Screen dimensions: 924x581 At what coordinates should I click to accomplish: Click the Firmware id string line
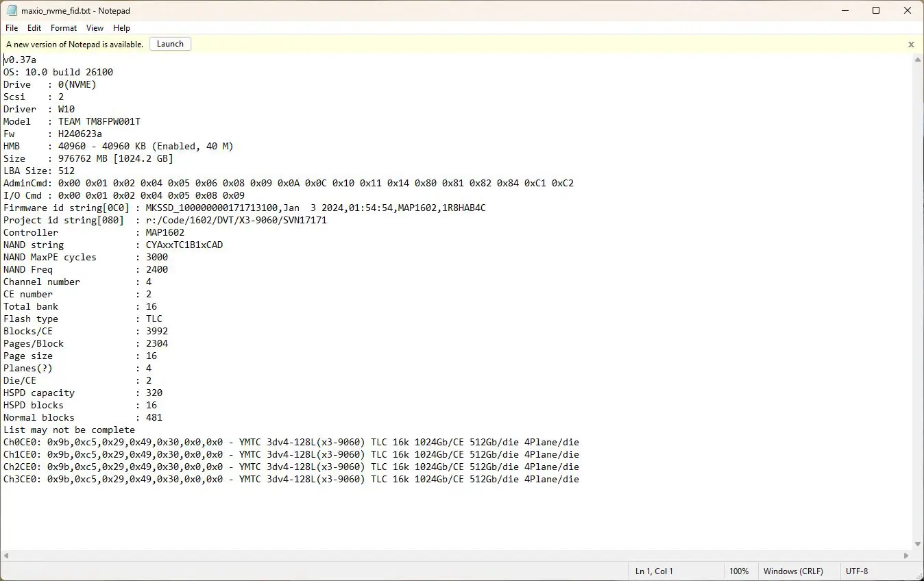pyautogui.click(x=245, y=208)
